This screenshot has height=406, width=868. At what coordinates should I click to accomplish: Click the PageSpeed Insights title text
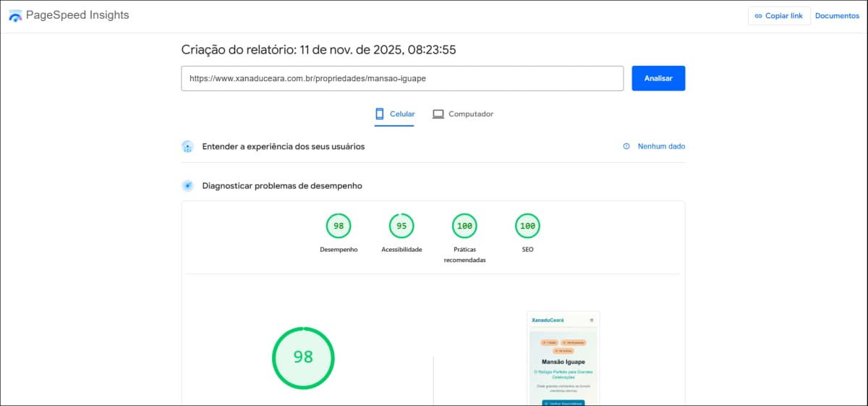(77, 15)
